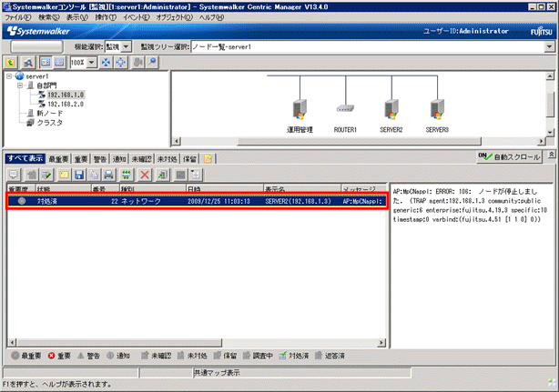Switch to the 保留 tab

click(x=189, y=159)
